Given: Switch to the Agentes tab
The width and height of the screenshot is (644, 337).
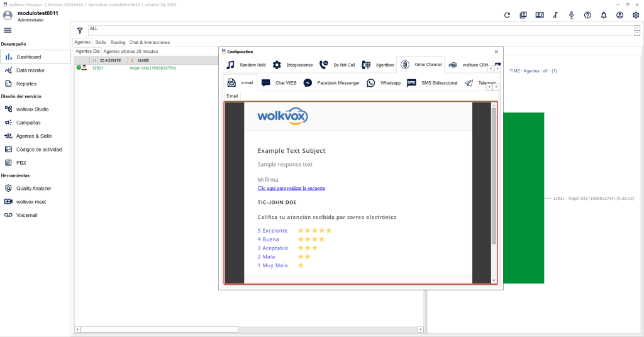Looking at the screenshot, I should 82,42.
